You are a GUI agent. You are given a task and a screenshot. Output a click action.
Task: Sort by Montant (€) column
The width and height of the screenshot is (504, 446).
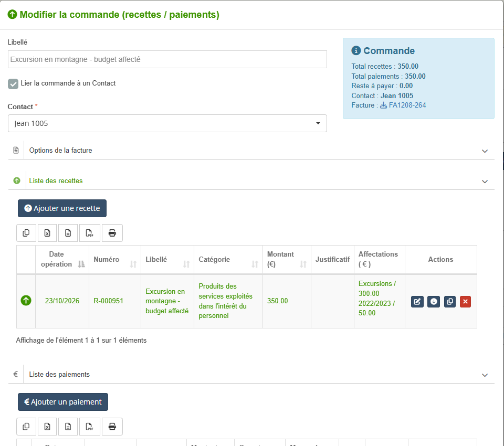287,259
